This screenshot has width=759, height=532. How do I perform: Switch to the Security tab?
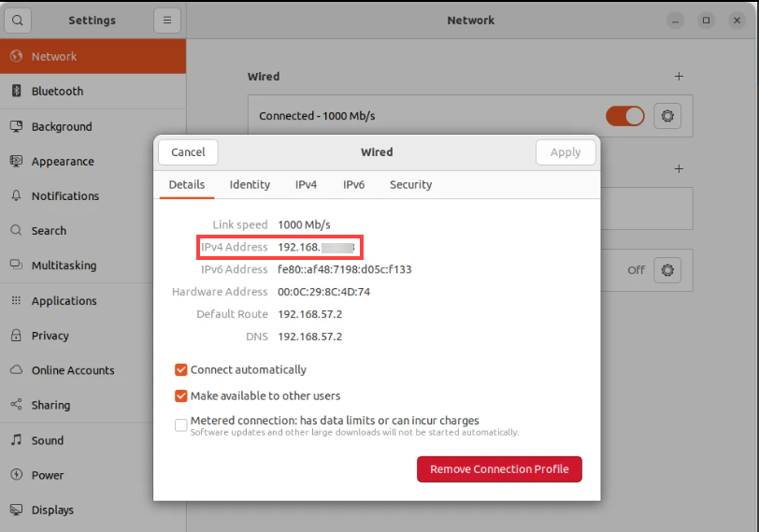[410, 185]
